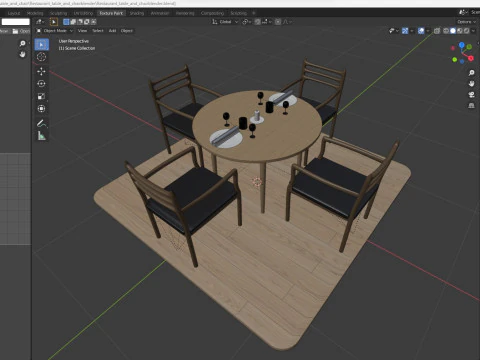This screenshot has height=360, width=480.
Task: Switch to Wireframe viewport shading
Action: click(x=446, y=31)
